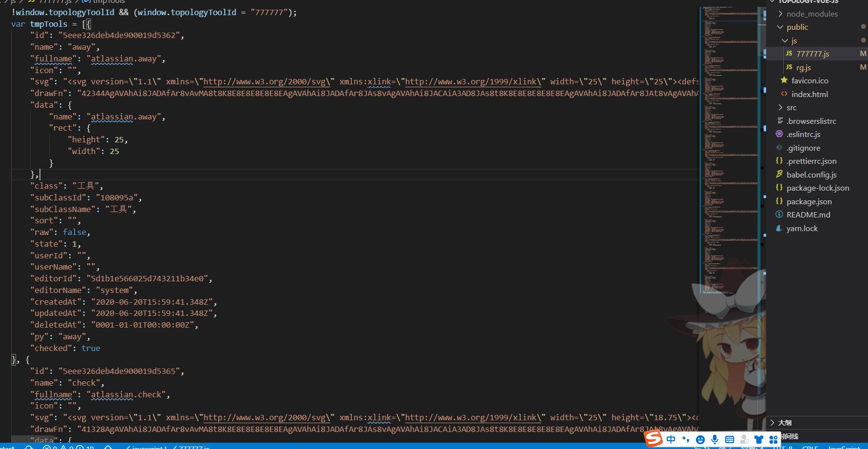Click the braces icon of .prettierrc.json
The height and width of the screenshot is (449, 868).
pyautogui.click(x=779, y=161)
